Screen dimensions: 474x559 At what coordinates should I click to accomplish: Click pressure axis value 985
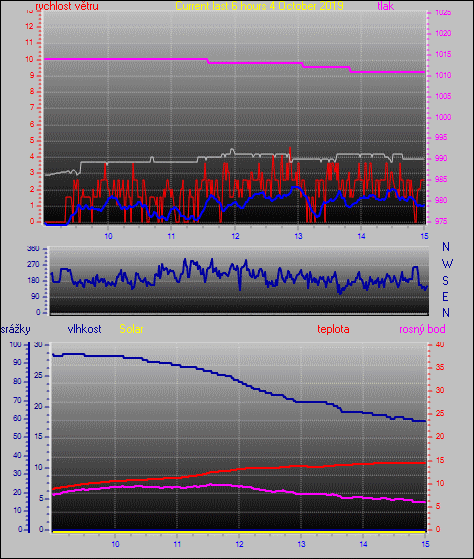tap(441, 179)
